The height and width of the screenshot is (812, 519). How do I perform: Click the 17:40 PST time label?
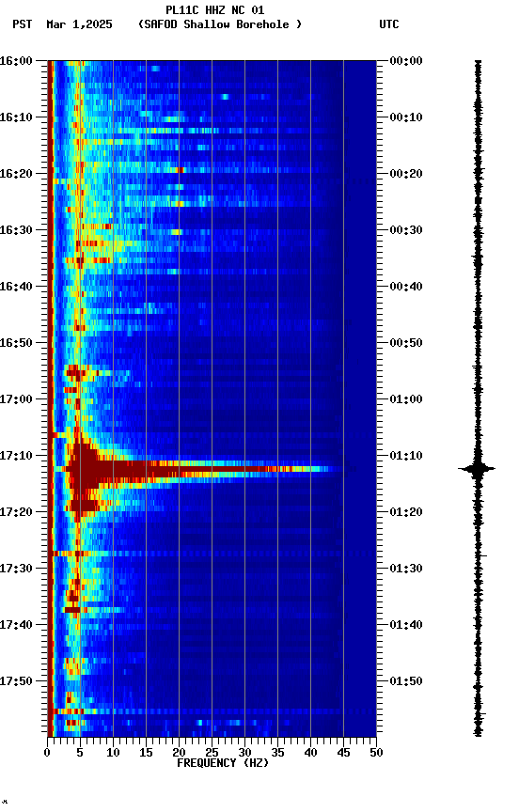(16, 625)
